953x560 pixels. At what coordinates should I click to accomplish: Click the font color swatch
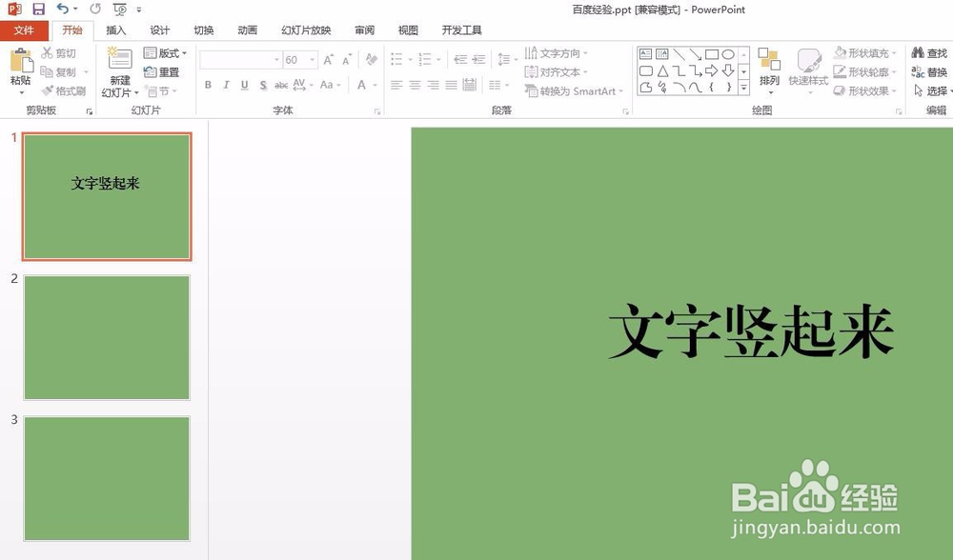click(360, 86)
